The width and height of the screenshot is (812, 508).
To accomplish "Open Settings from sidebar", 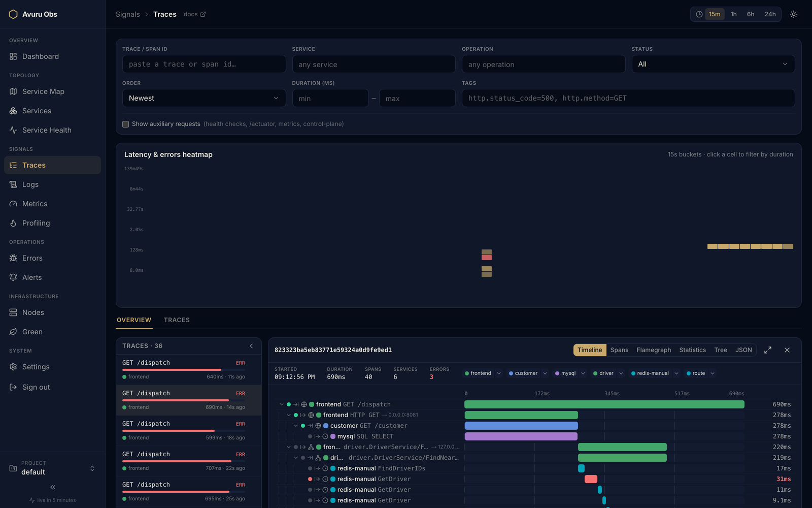I will point(52,367).
